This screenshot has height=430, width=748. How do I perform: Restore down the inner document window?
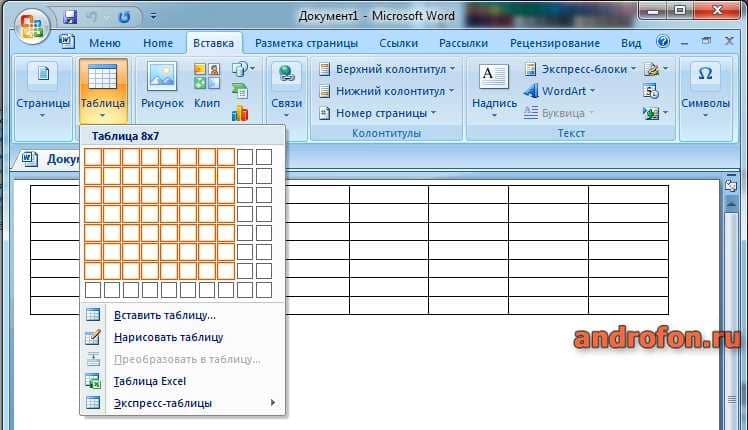coord(706,42)
